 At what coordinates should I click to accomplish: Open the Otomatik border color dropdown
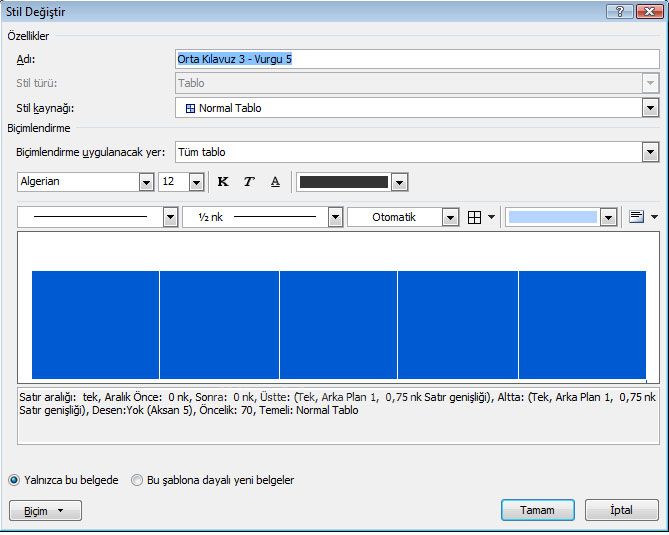[x=450, y=218]
